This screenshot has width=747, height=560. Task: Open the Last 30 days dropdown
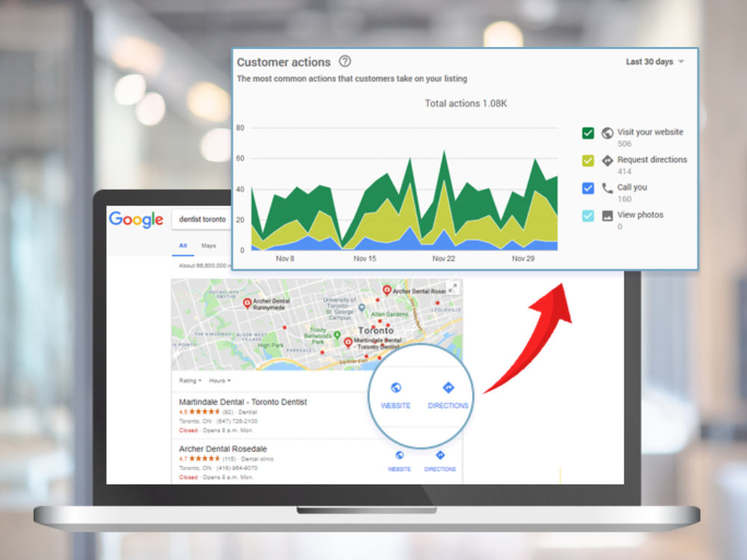654,62
